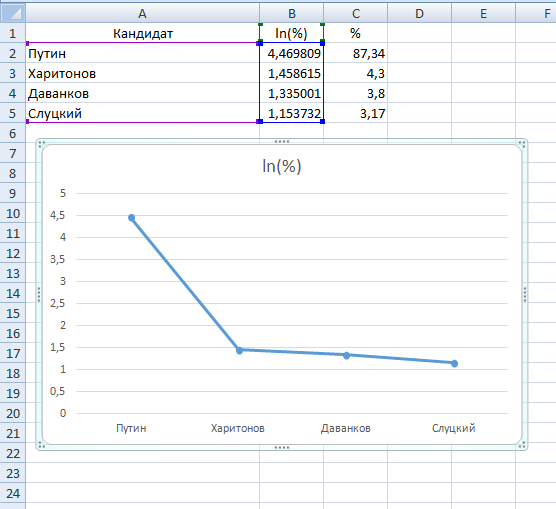Select row 2 header

pyautogui.click(x=13, y=53)
